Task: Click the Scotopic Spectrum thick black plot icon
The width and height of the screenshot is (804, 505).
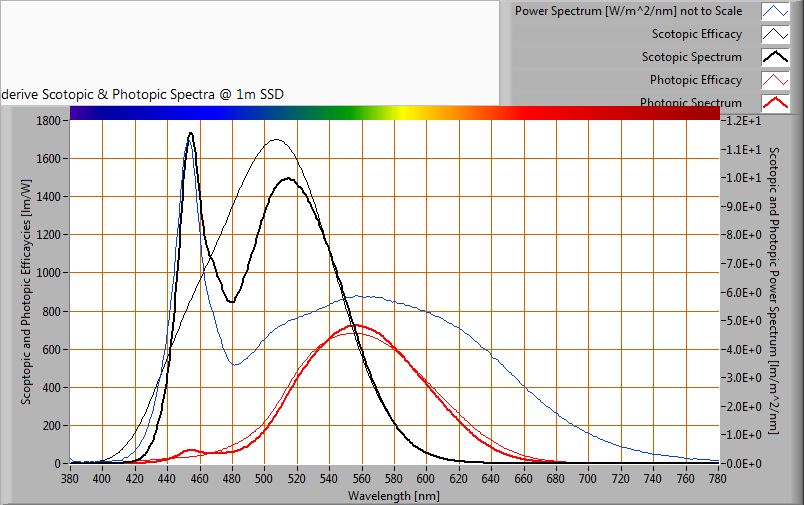Action: [775, 57]
